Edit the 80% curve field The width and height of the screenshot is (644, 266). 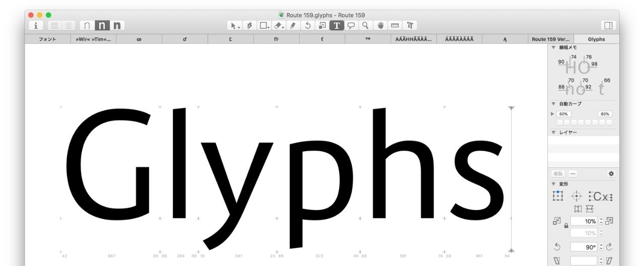(x=605, y=114)
